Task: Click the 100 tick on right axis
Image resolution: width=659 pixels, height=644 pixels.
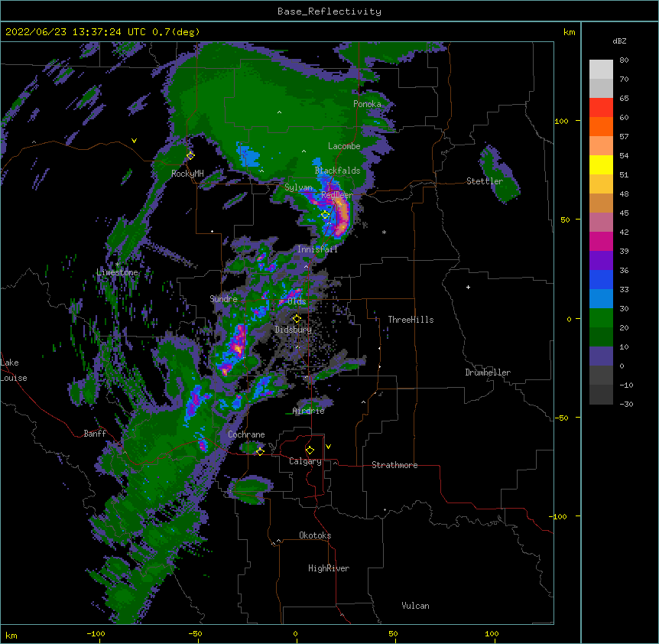Action: pos(561,121)
